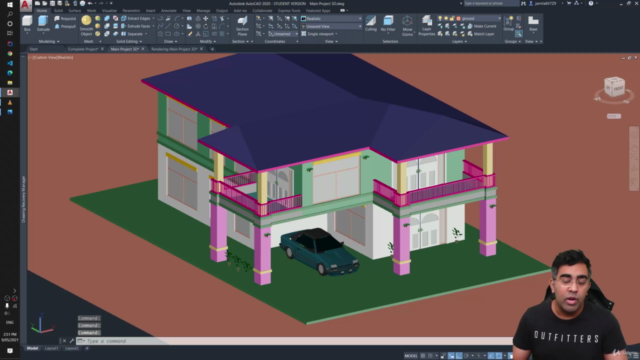Switch to the Complete Project drawing tab
This screenshot has width=640, height=360.
[x=83, y=49]
